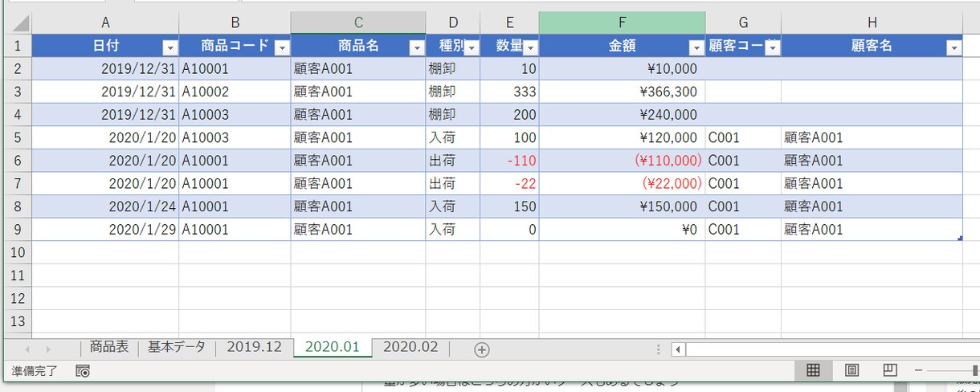
Task: Click cell with red value -110
Action: tap(509, 161)
